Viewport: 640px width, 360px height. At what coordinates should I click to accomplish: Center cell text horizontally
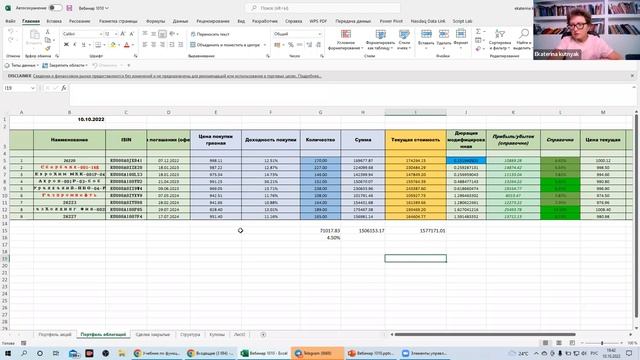154,44
